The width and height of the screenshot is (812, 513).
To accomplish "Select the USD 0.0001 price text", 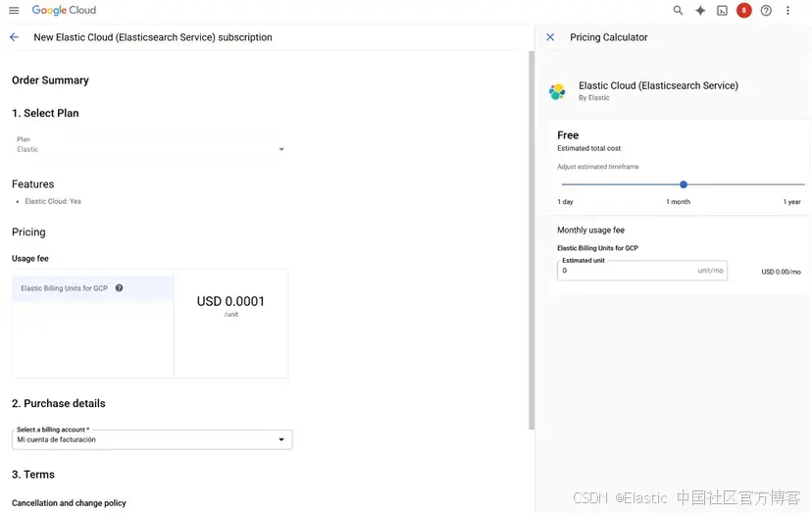I will [230, 301].
